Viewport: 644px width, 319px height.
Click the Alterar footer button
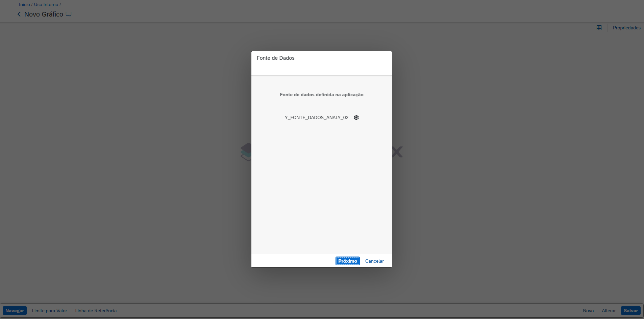click(609, 311)
